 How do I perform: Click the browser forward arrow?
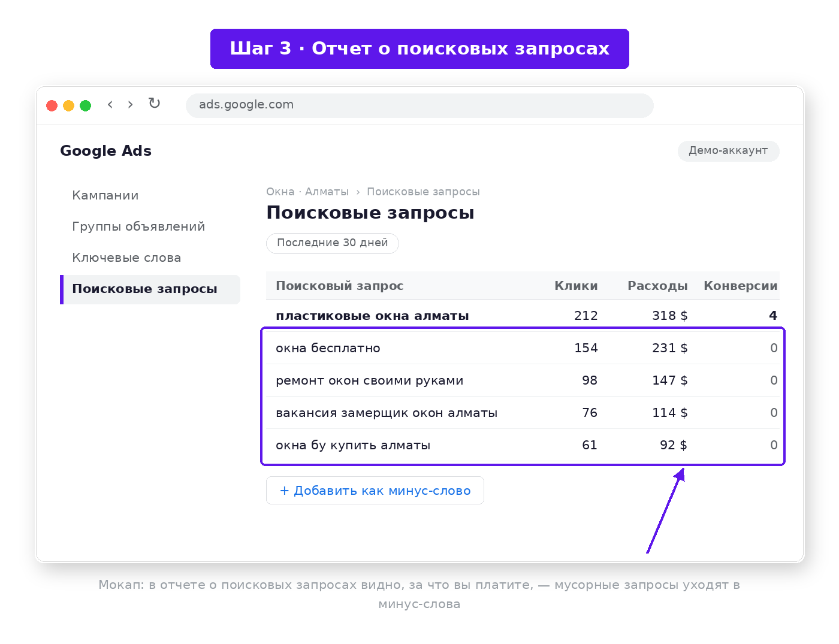[130, 105]
